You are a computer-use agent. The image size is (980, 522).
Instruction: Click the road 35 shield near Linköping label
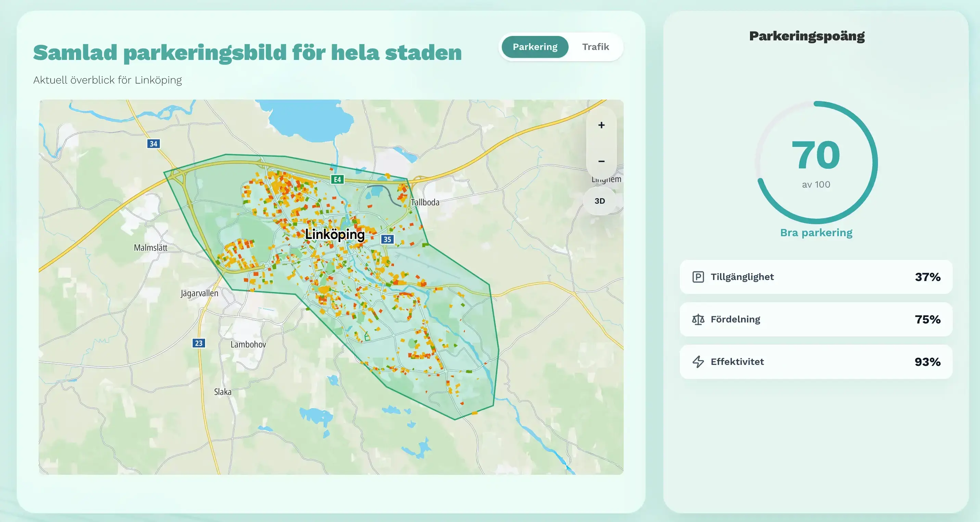387,239
